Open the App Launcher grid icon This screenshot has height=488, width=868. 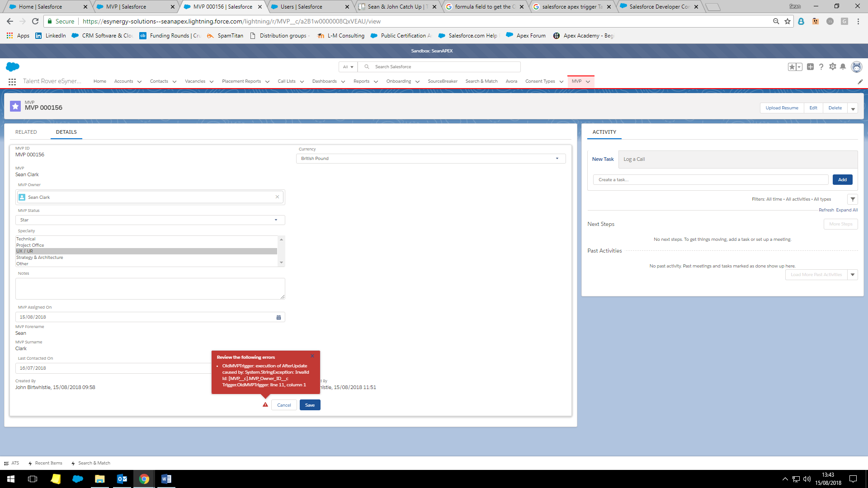click(12, 82)
